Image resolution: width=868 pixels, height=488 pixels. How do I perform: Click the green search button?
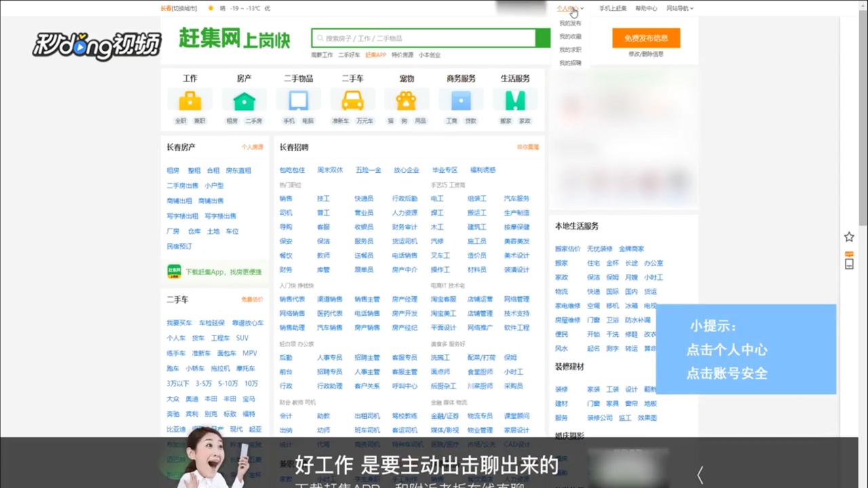click(x=542, y=38)
